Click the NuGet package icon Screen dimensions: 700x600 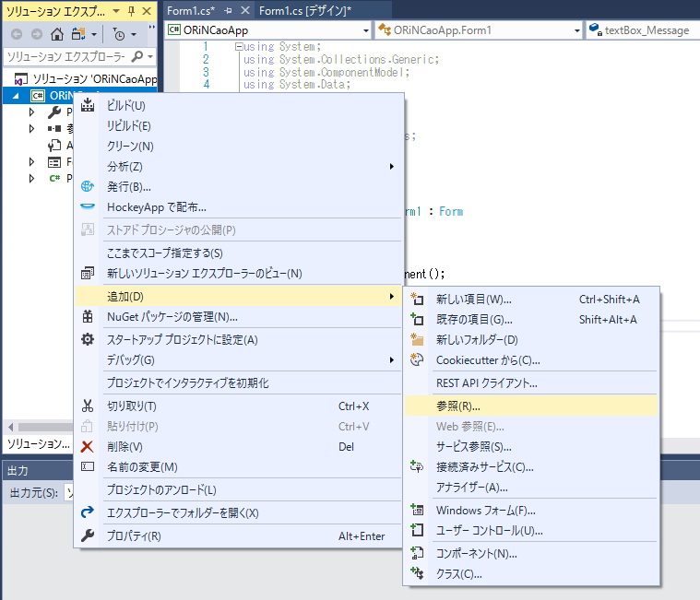point(88,317)
